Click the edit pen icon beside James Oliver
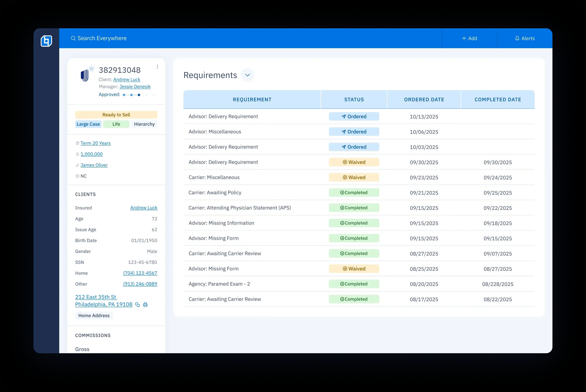The width and height of the screenshot is (586, 392). point(77,165)
